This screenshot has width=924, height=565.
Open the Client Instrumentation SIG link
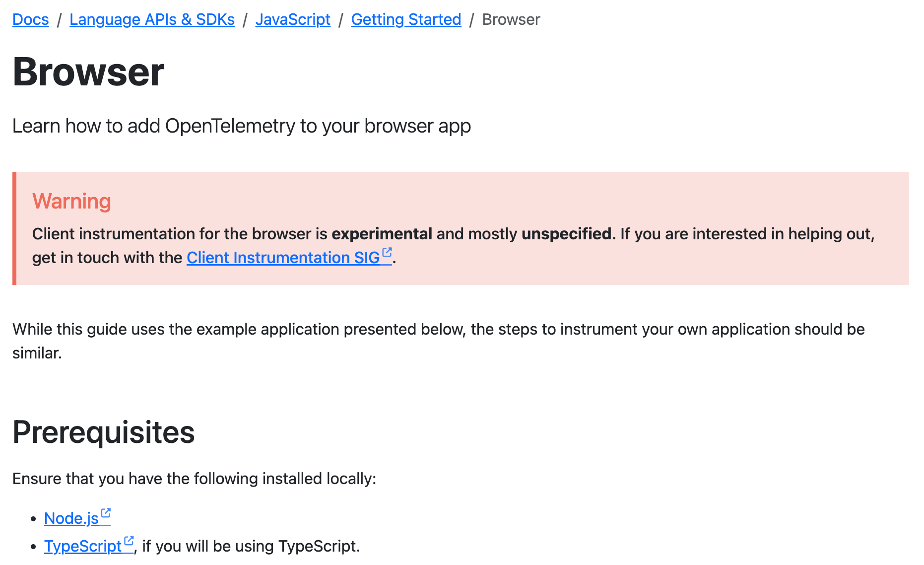283,258
